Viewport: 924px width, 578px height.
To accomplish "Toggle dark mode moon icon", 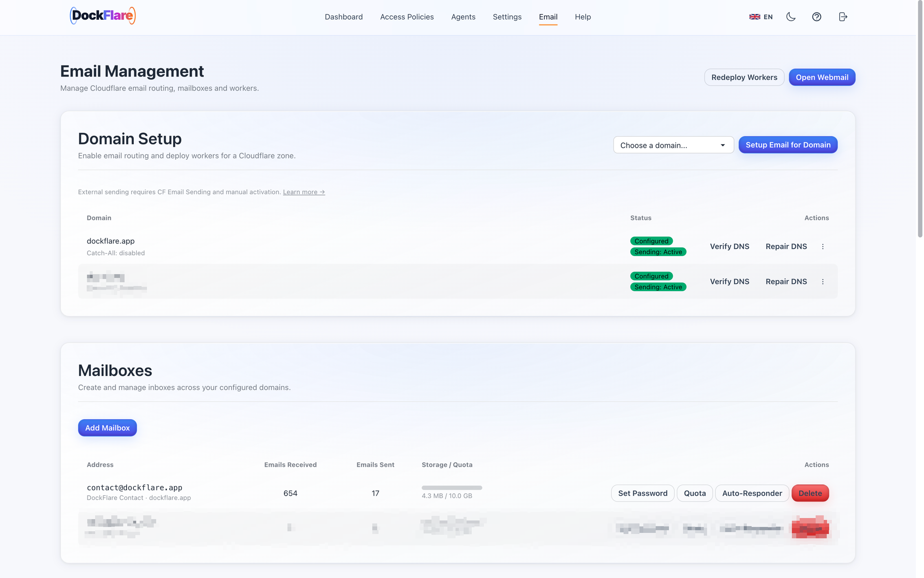I will click(791, 17).
